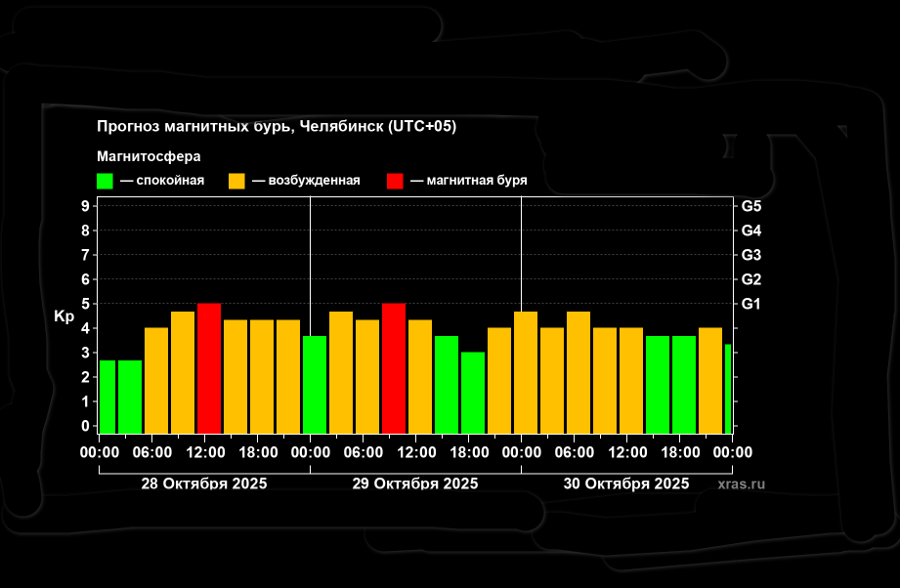Click the yellow legend swatch for возбужденная

[x=236, y=181]
